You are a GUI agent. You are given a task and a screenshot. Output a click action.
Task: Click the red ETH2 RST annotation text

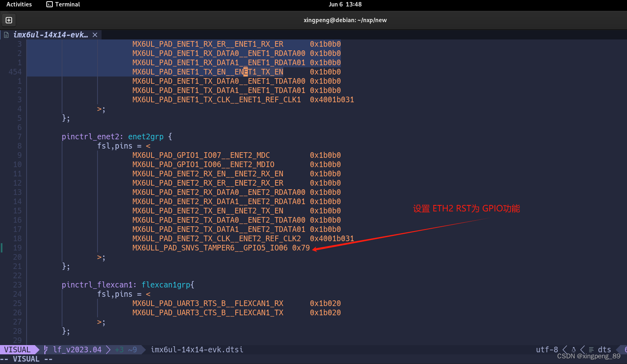(466, 209)
